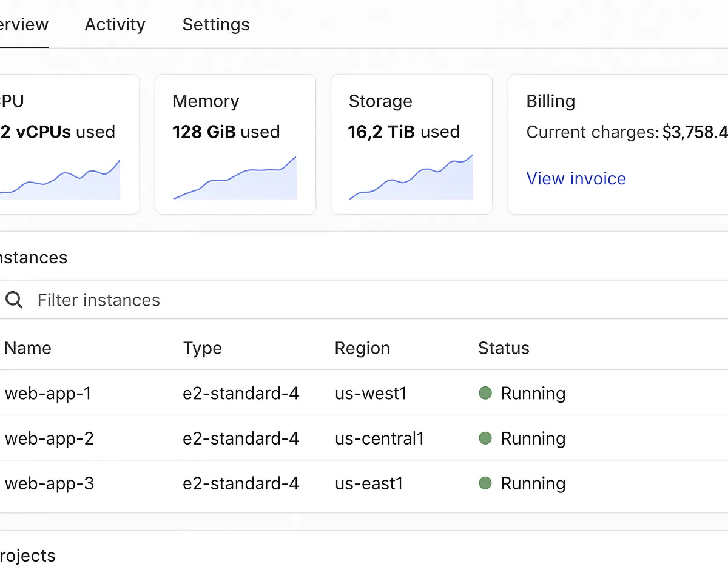
Task: Sort instances by Region column
Action: tap(362, 348)
